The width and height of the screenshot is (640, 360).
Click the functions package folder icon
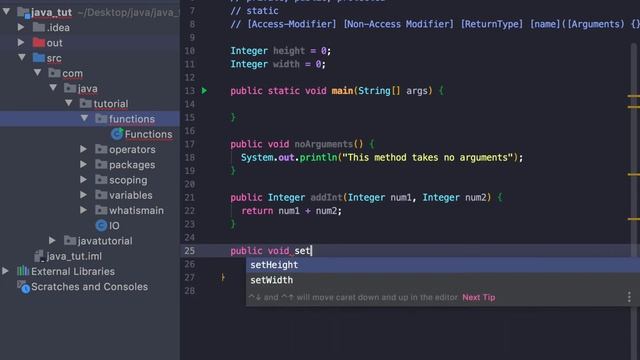click(101, 119)
